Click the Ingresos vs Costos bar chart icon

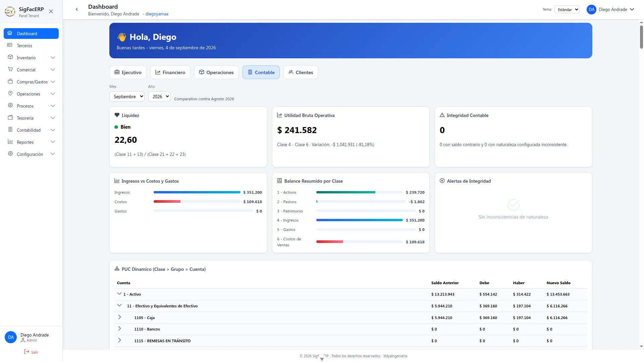tap(117, 181)
